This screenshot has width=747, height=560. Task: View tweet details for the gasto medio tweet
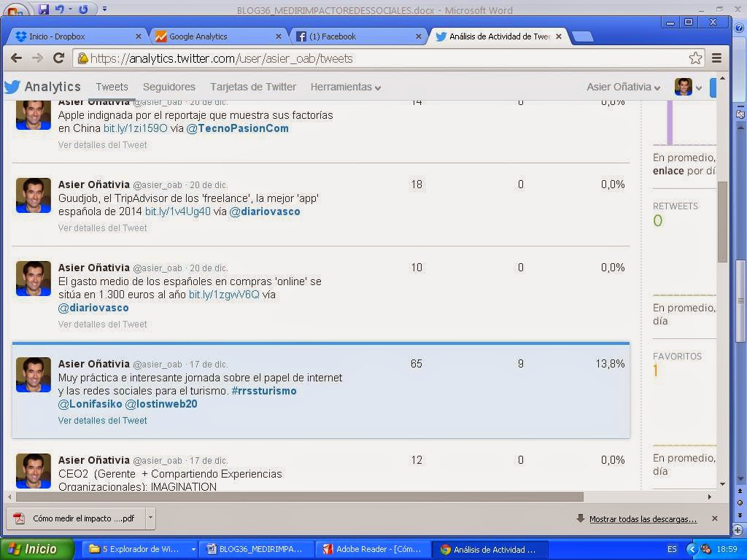102,324
